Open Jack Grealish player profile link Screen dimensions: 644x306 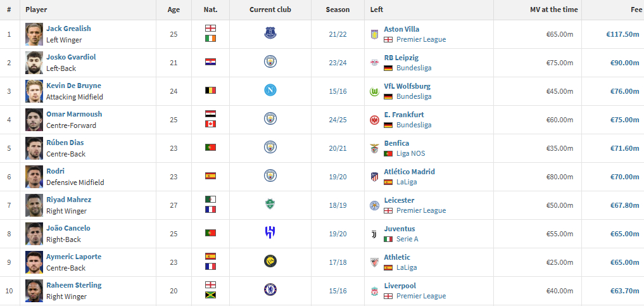click(68, 29)
